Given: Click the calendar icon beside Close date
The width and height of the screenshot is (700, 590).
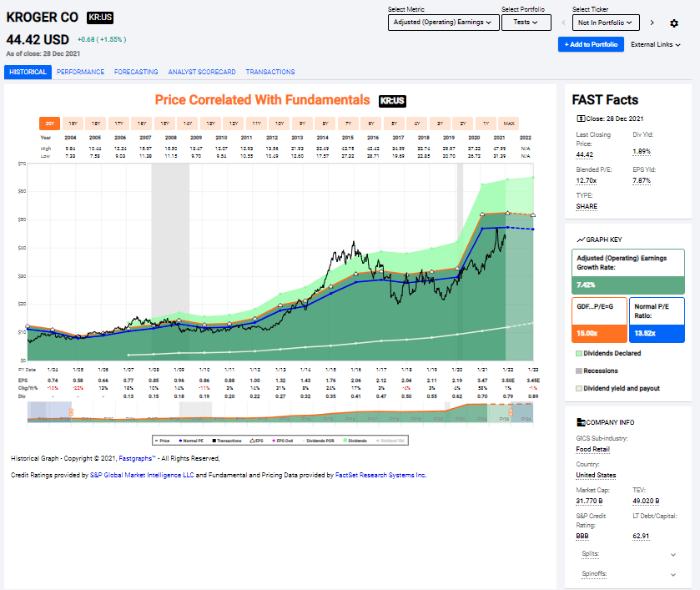Looking at the screenshot, I should [581, 119].
